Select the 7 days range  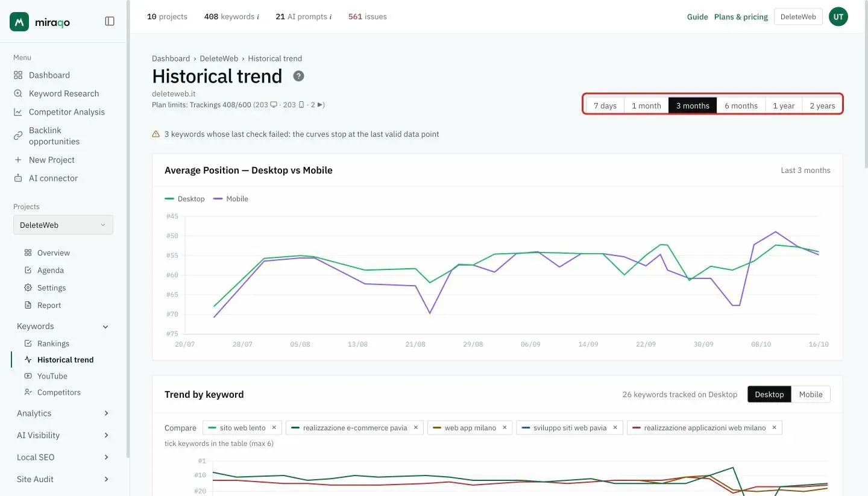click(605, 105)
